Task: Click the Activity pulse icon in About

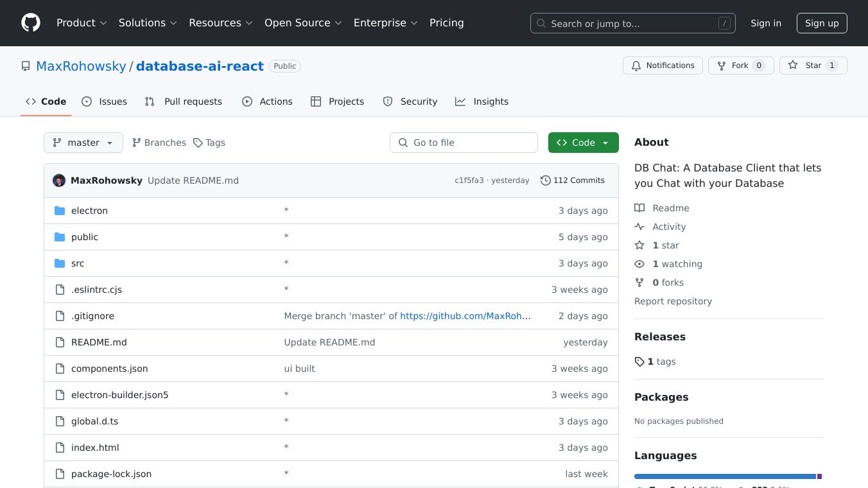Action: coord(639,227)
